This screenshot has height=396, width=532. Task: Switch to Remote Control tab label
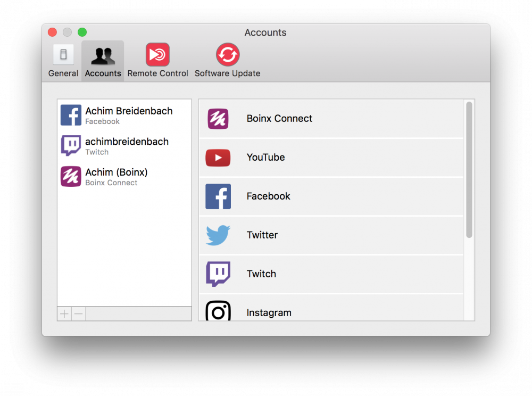[158, 73]
